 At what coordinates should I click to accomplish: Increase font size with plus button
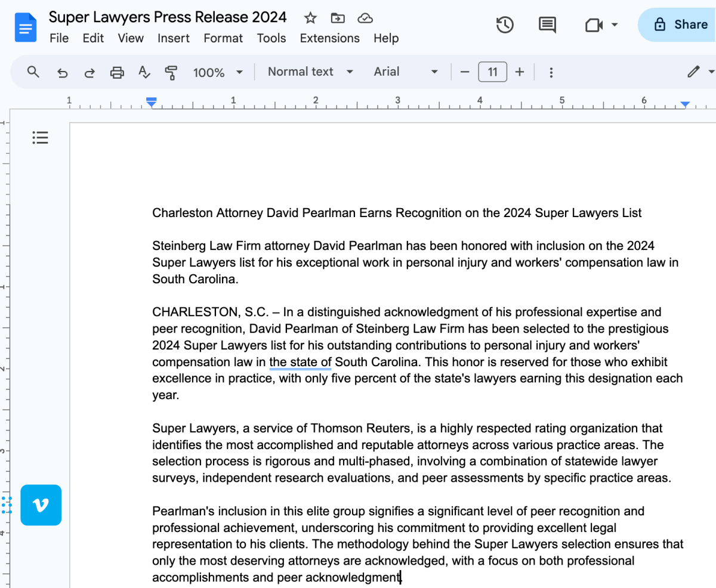point(520,72)
